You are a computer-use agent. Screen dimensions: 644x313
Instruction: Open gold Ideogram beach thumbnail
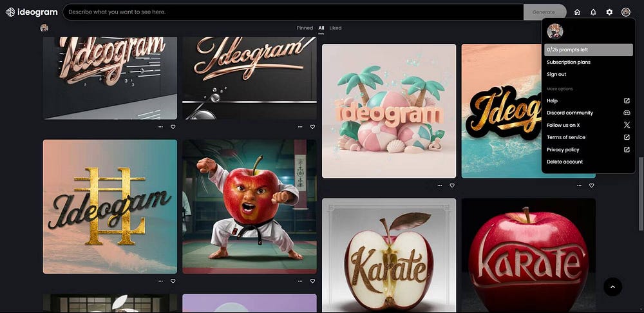501,111
